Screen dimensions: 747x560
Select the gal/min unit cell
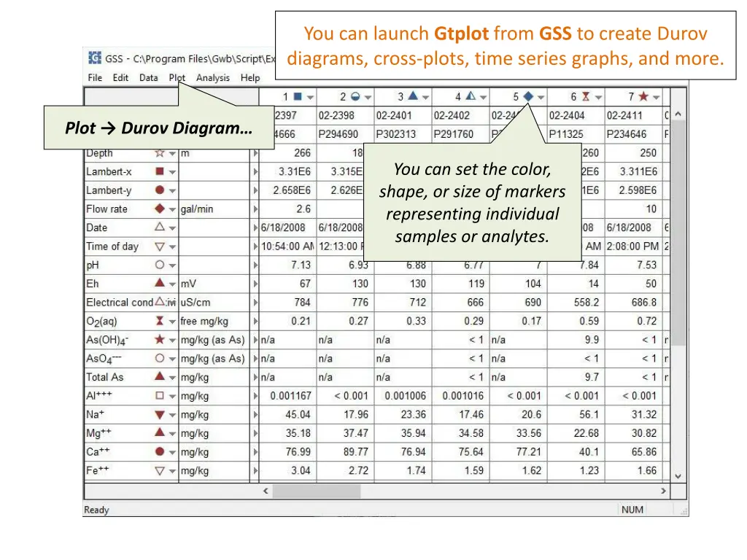tap(214, 209)
